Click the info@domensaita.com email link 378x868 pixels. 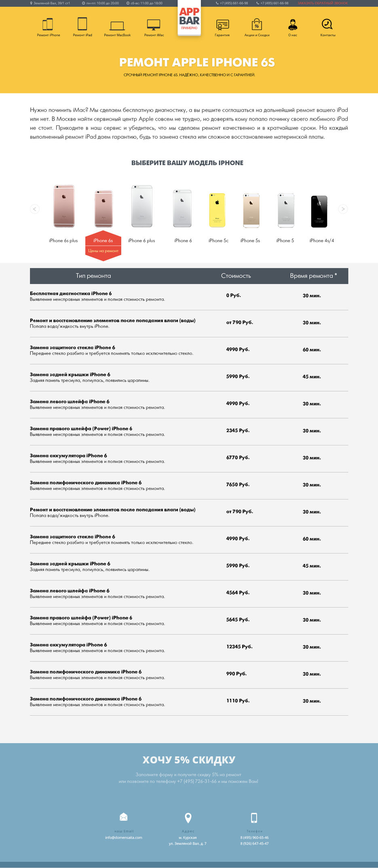(x=124, y=838)
